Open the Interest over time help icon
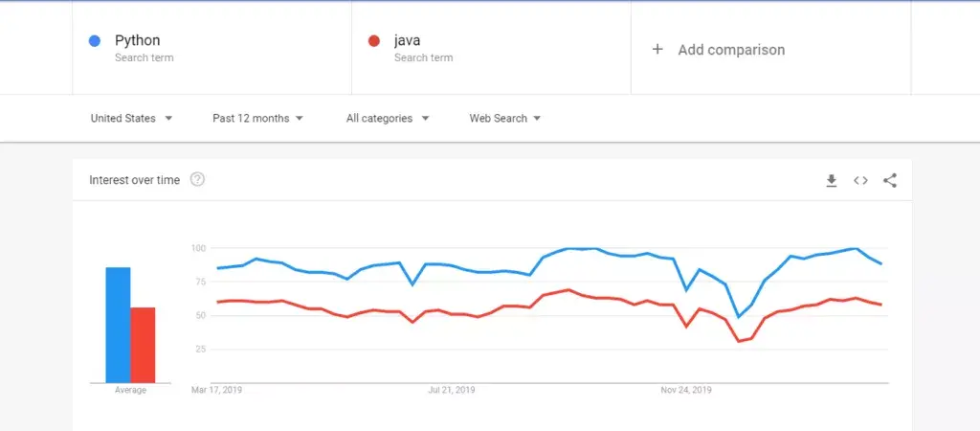The image size is (980, 431). [197, 179]
